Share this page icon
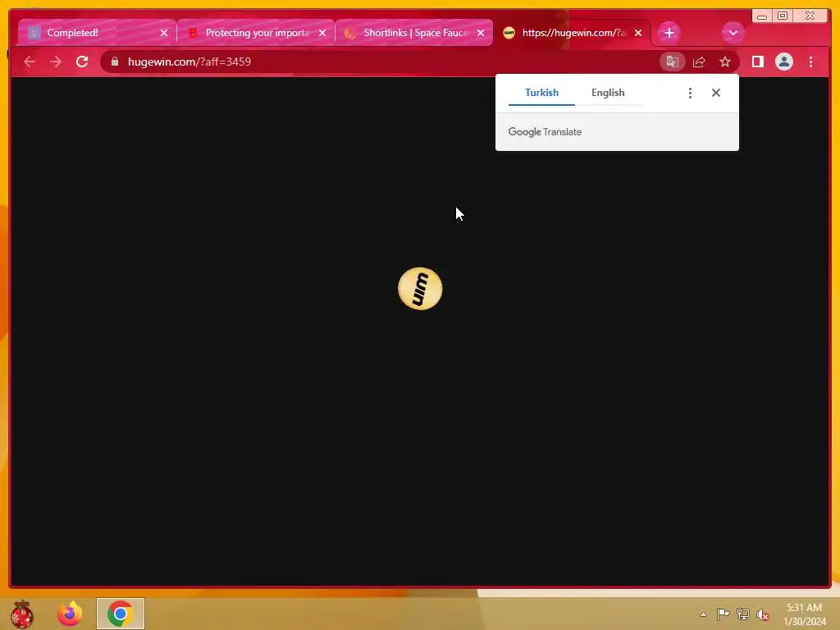The image size is (840, 630). pyautogui.click(x=699, y=62)
